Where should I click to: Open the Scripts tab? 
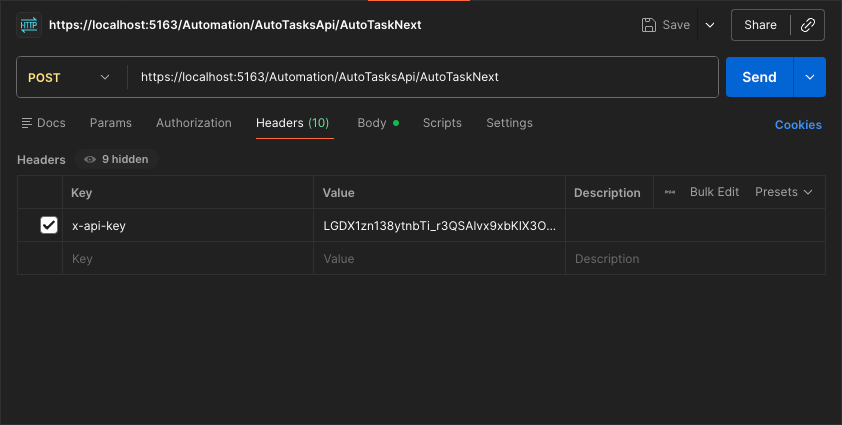pos(442,123)
